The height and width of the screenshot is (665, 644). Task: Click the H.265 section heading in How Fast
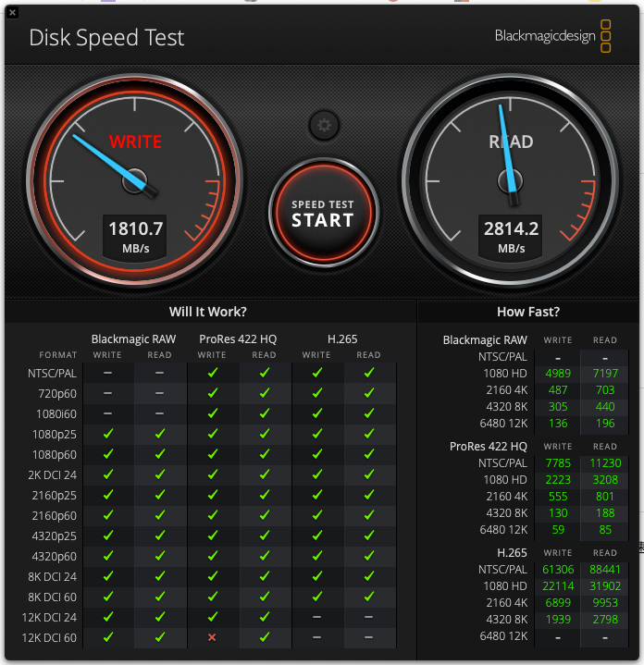(x=512, y=553)
